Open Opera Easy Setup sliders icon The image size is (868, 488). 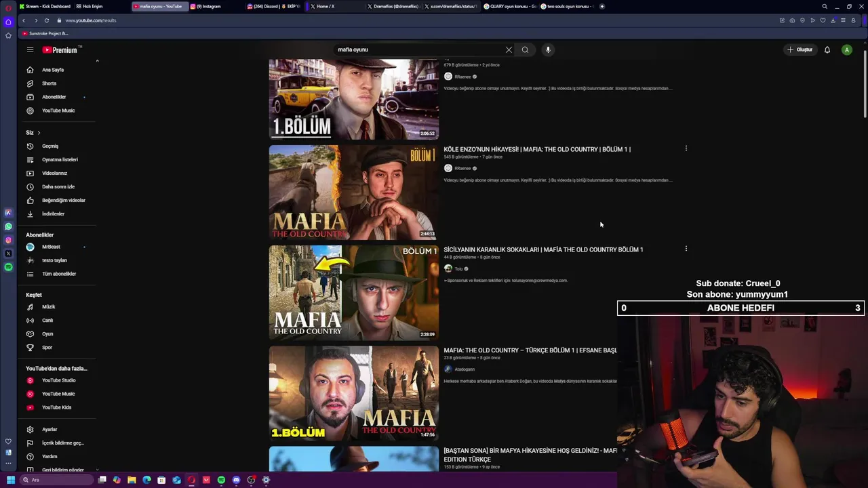point(843,20)
